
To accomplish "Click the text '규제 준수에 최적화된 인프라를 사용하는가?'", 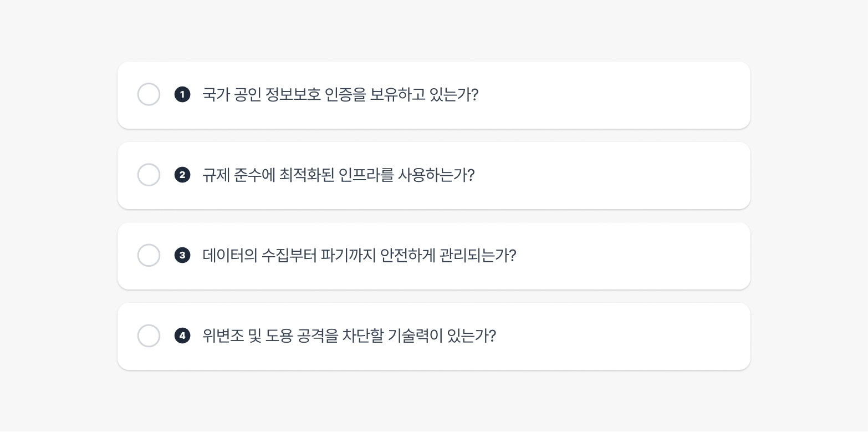I will point(338,175).
